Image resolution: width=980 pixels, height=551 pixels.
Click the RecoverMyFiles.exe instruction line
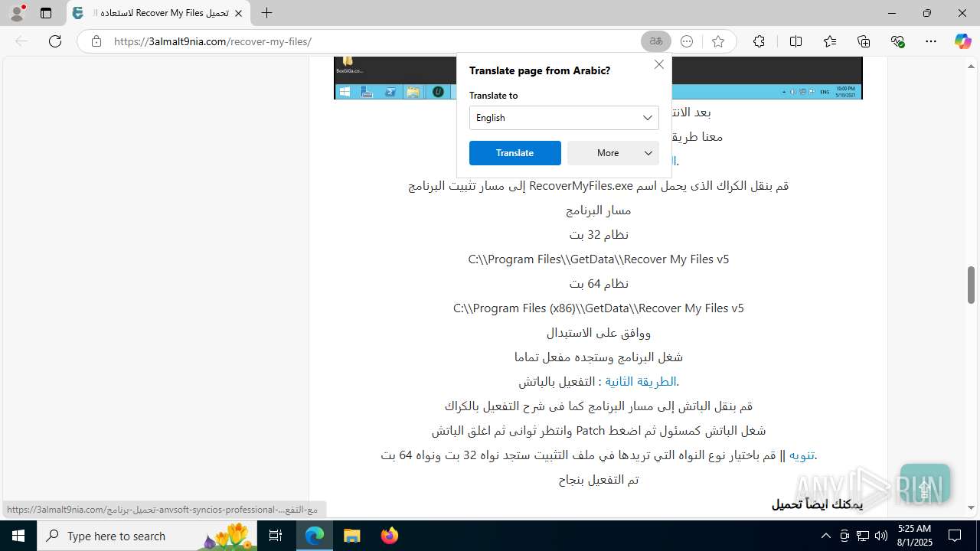pos(599,186)
